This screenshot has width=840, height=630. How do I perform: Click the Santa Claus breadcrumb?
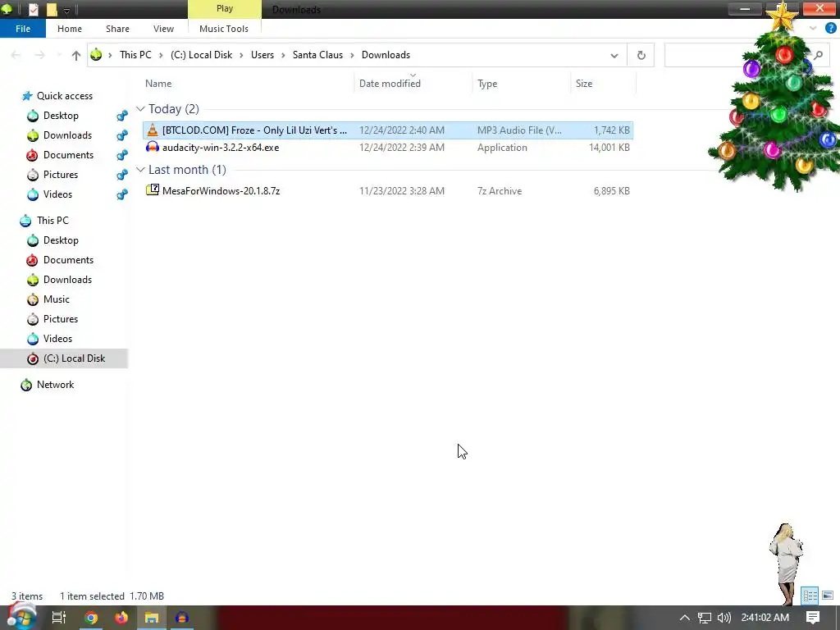(317, 55)
